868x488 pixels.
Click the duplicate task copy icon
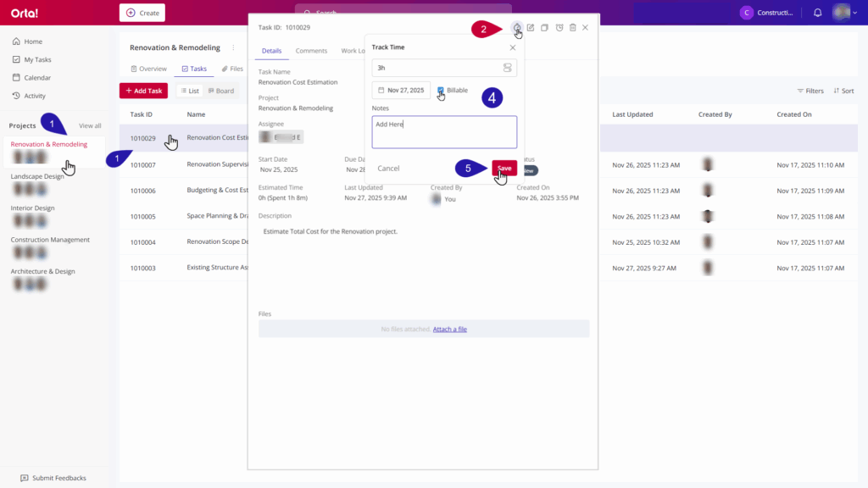coord(545,28)
